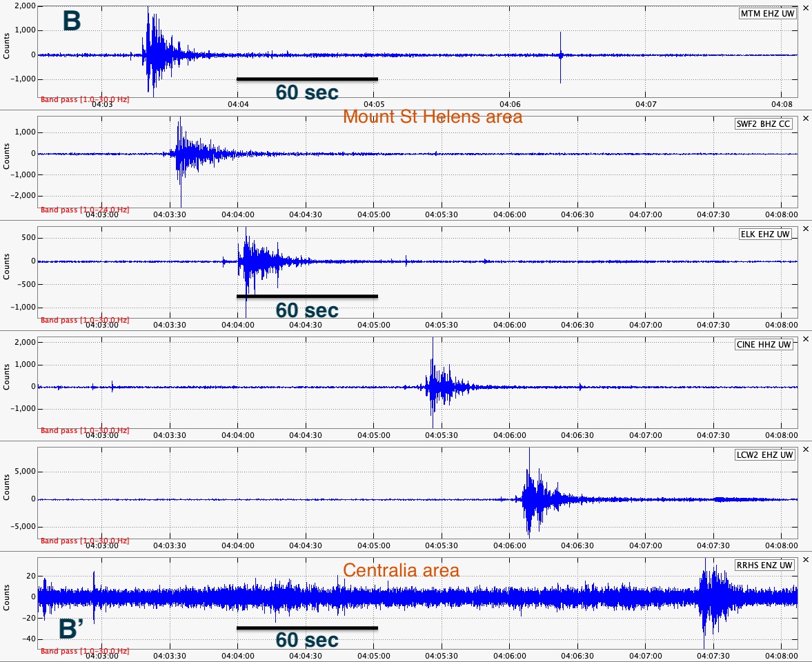812x662 pixels.
Task: Select the MTM EHZ UW station label
Action: 767,14
